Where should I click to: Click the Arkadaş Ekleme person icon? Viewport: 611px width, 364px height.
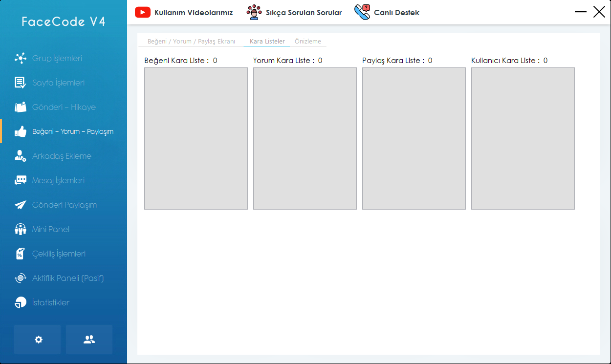coord(20,156)
